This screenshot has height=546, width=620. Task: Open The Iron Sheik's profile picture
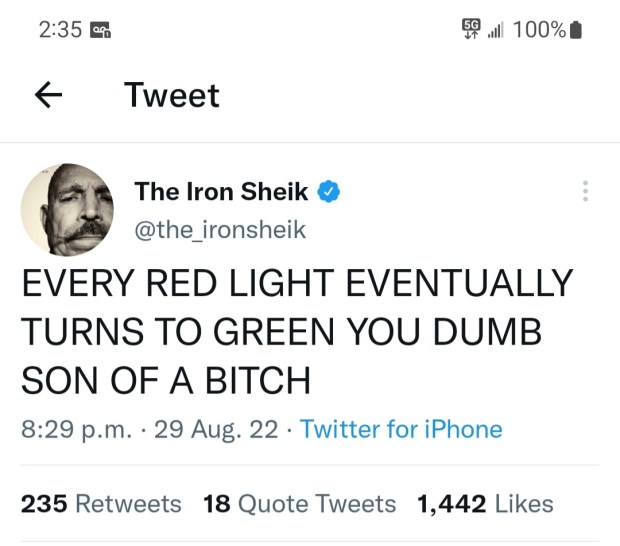[x=67, y=210]
